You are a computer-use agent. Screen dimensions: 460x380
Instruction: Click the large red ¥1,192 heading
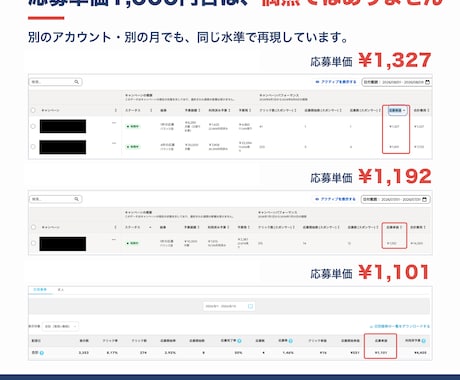click(395, 177)
